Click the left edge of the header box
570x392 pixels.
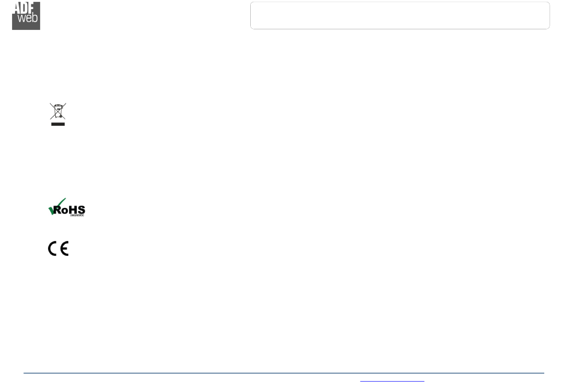click(251, 15)
